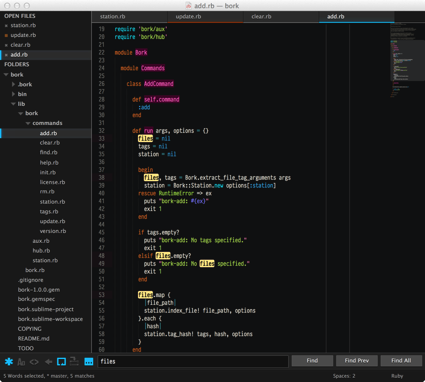Image resolution: width=425 pixels, height=382 pixels.
Task: Select the add.rb tab
Action: click(356, 16)
